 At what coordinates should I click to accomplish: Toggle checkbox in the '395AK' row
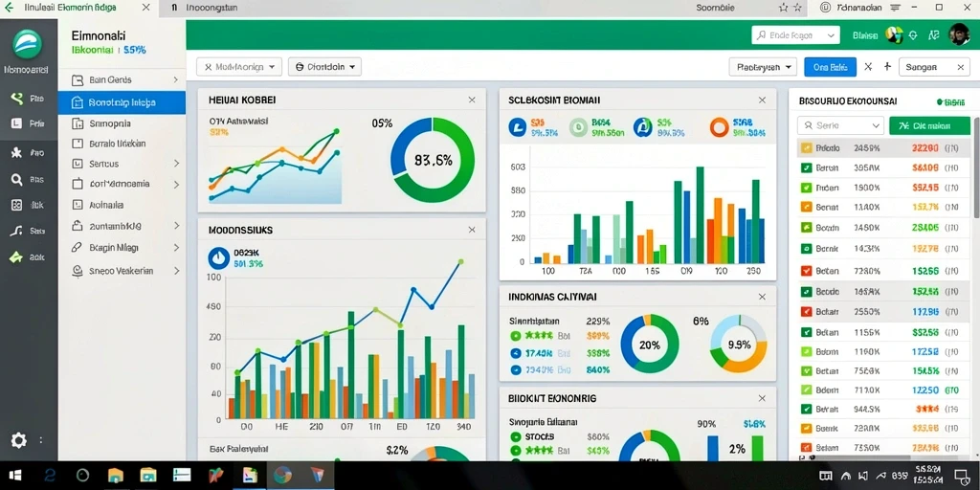tap(806, 167)
